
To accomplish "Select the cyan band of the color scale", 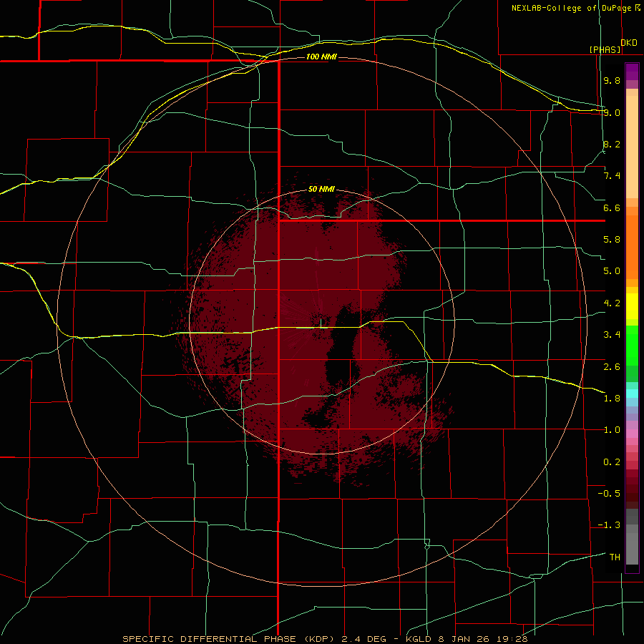I will point(632,394).
